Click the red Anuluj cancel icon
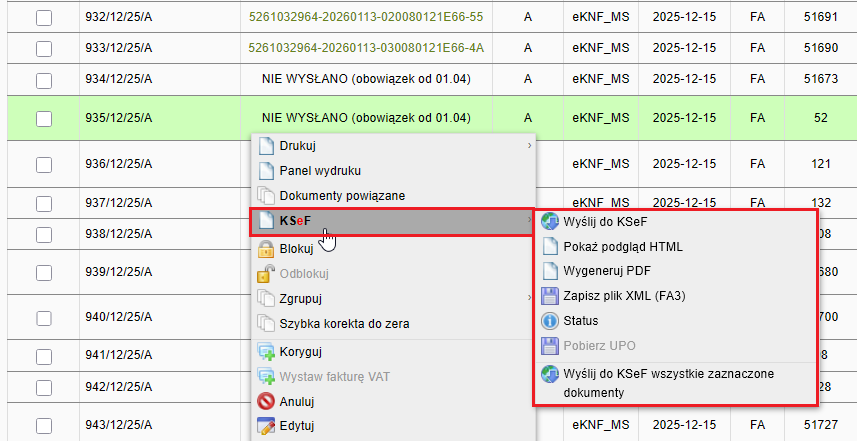 coord(266,402)
